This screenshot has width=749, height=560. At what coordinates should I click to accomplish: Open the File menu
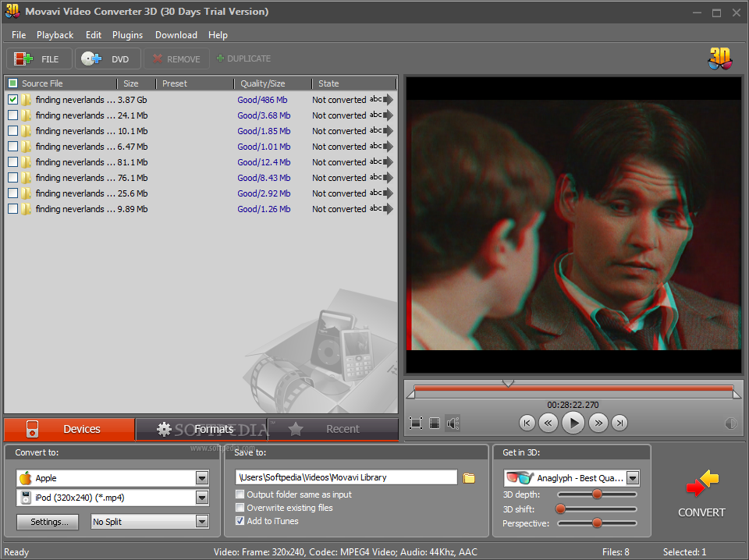(x=19, y=35)
